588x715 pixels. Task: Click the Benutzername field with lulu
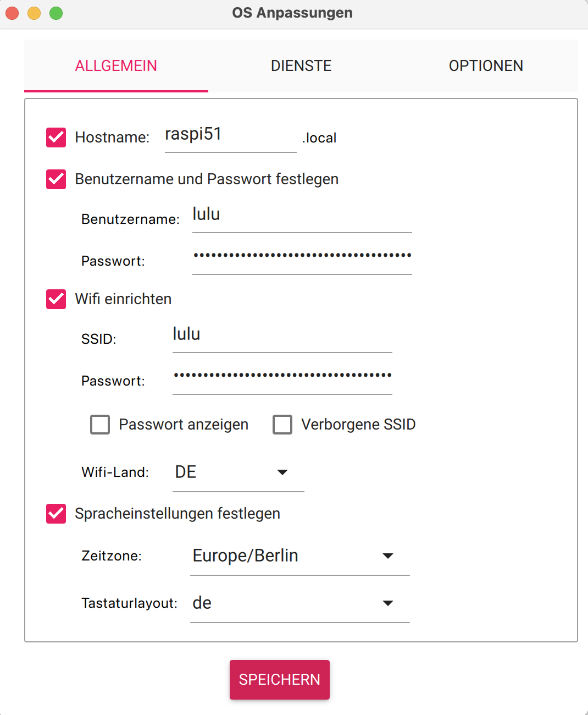301,216
